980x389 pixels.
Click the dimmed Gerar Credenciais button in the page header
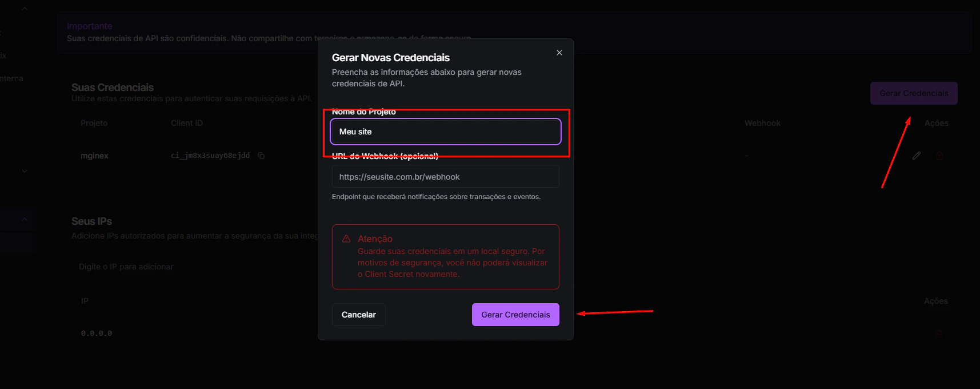(914, 93)
